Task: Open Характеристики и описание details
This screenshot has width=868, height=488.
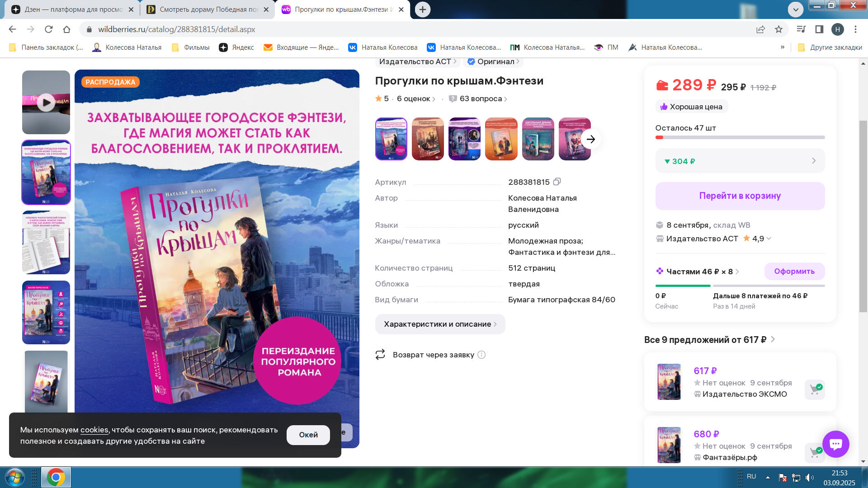Action: [x=440, y=324]
